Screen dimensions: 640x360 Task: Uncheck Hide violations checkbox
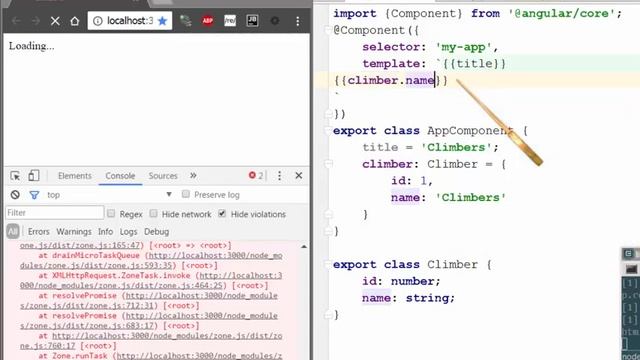pos(222,213)
